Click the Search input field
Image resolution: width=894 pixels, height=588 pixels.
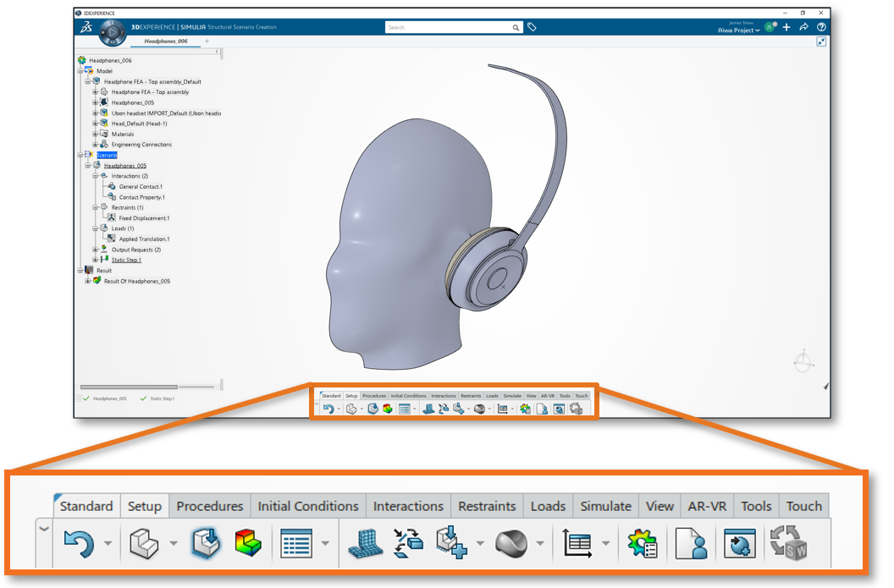[x=449, y=28]
